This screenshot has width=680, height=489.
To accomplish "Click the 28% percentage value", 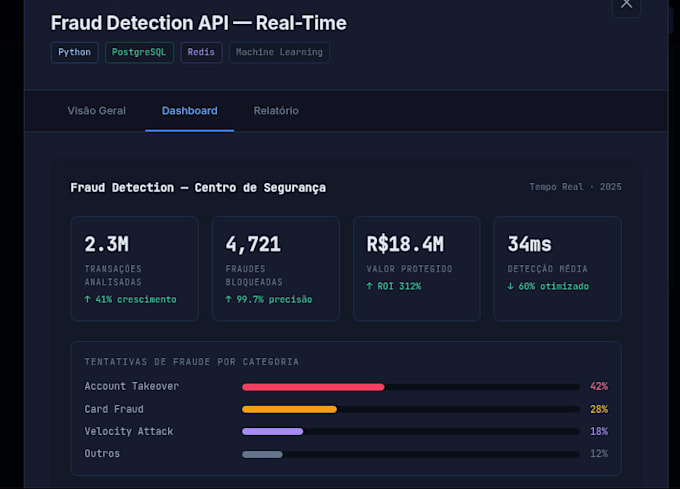I will [x=599, y=409].
